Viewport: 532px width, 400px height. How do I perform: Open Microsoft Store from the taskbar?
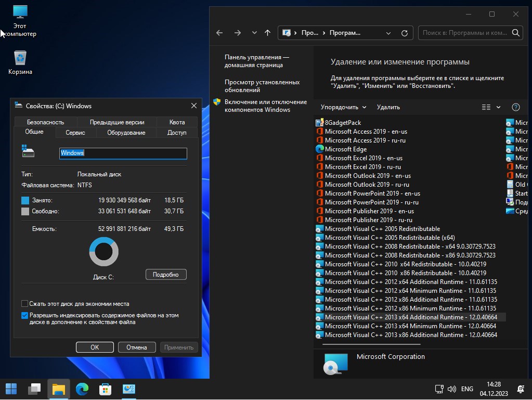(106, 389)
